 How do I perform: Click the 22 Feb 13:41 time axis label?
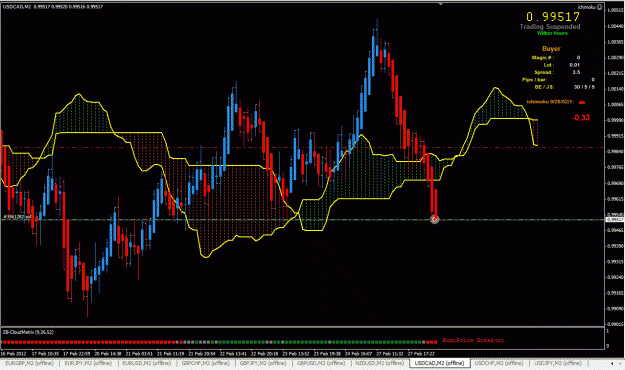coord(233,354)
